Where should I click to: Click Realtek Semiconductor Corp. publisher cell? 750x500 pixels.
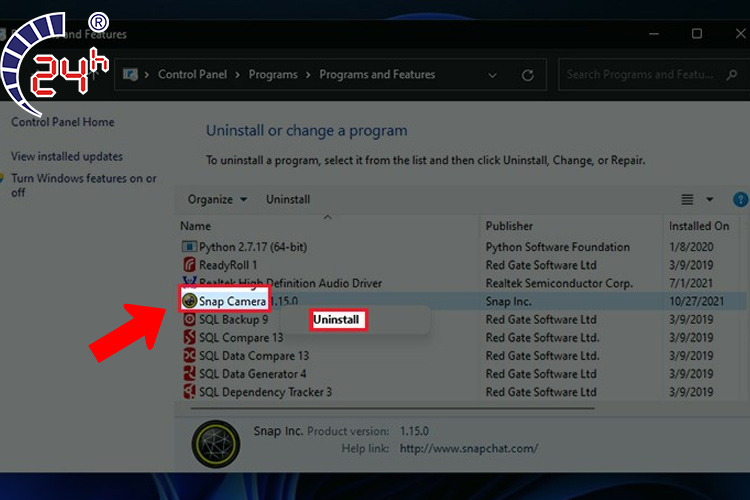click(x=559, y=283)
